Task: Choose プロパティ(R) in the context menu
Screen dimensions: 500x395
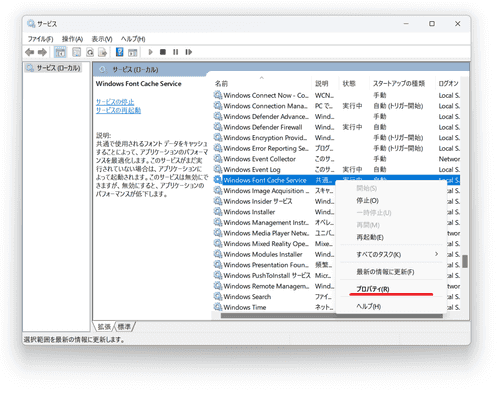Action: pos(373,289)
